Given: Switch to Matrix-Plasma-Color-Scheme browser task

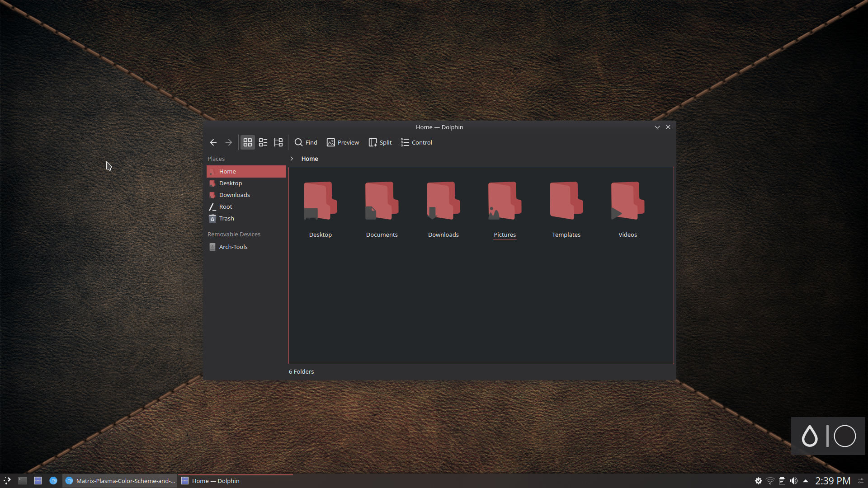Looking at the screenshot, I should 120,481.
